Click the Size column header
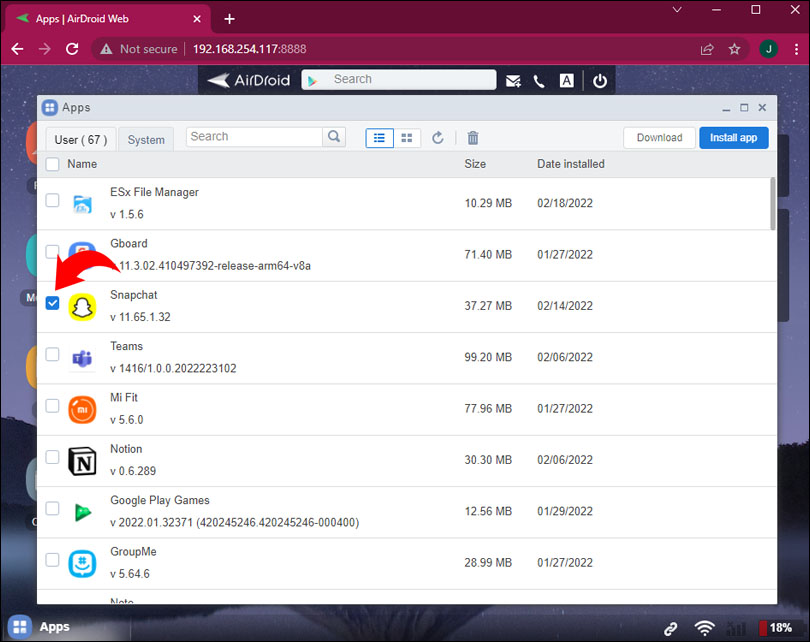 tap(475, 164)
